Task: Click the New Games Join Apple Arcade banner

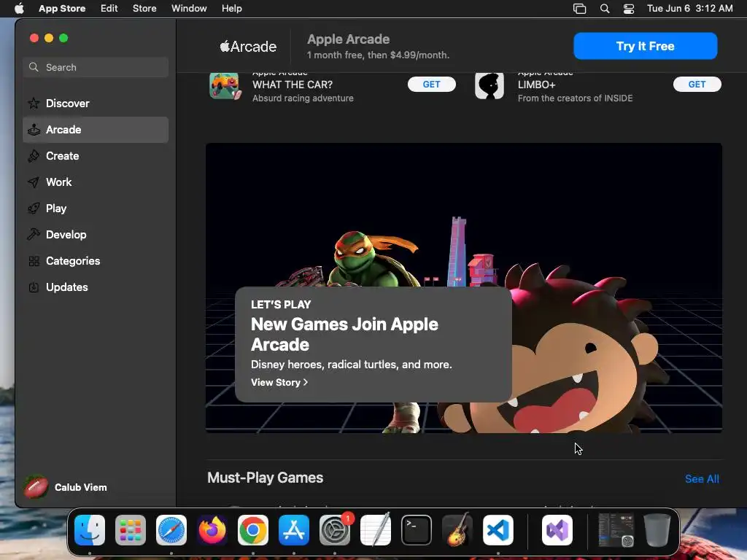Action: (x=463, y=288)
